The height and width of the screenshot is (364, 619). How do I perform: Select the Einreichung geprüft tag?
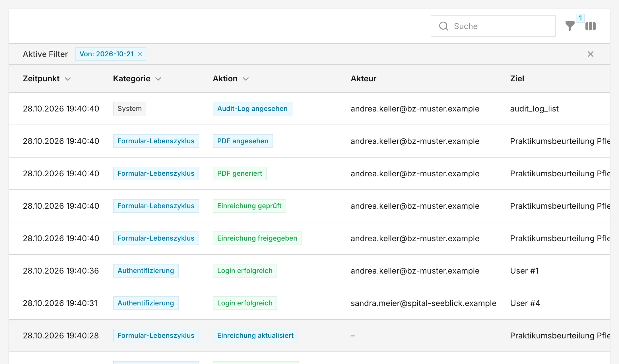coord(249,206)
